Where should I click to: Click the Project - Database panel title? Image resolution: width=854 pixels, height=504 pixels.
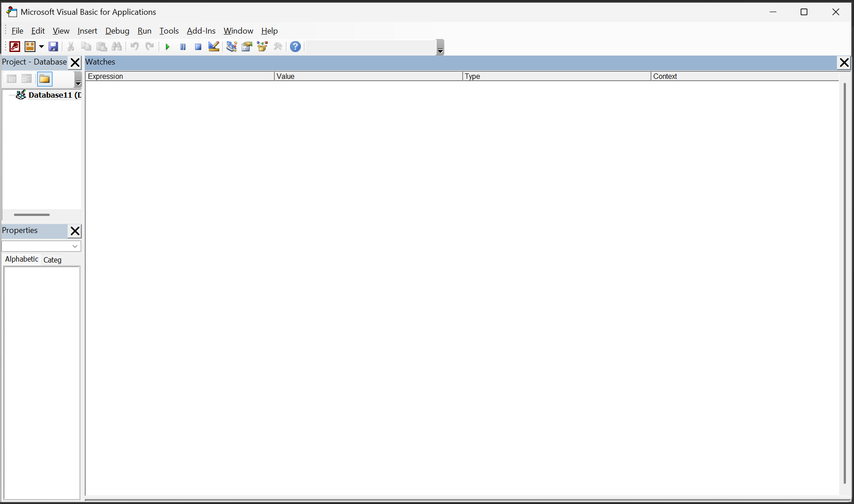point(35,62)
